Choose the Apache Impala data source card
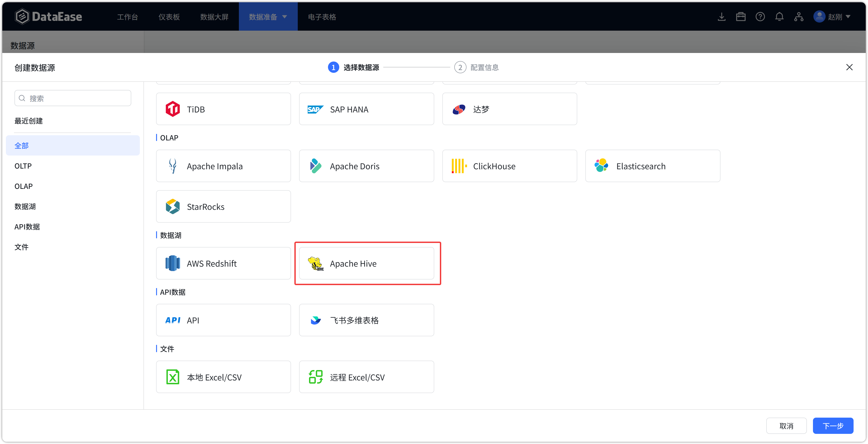This screenshot has width=868, height=444. pos(223,166)
